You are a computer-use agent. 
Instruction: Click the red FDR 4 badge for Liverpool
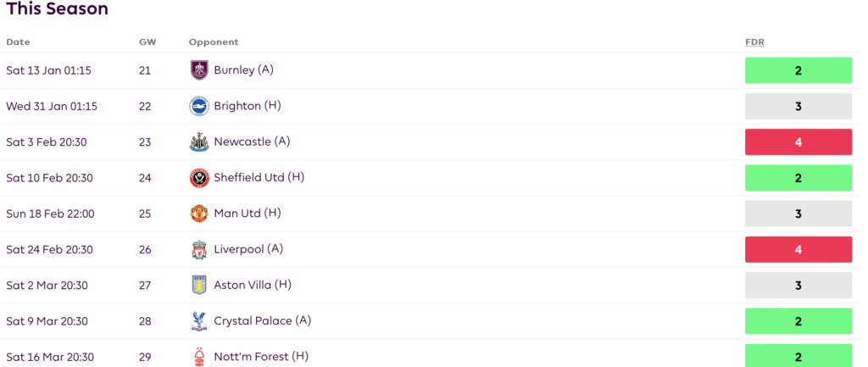pyautogui.click(x=798, y=250)
